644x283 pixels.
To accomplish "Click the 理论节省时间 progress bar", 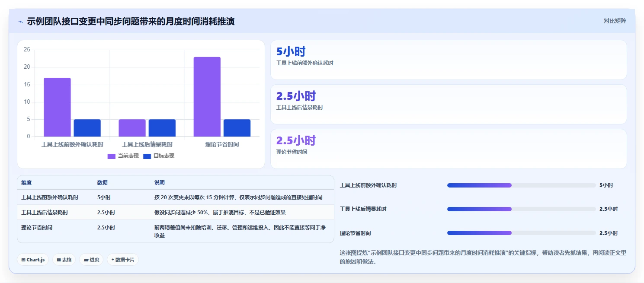I will point(521,233).
